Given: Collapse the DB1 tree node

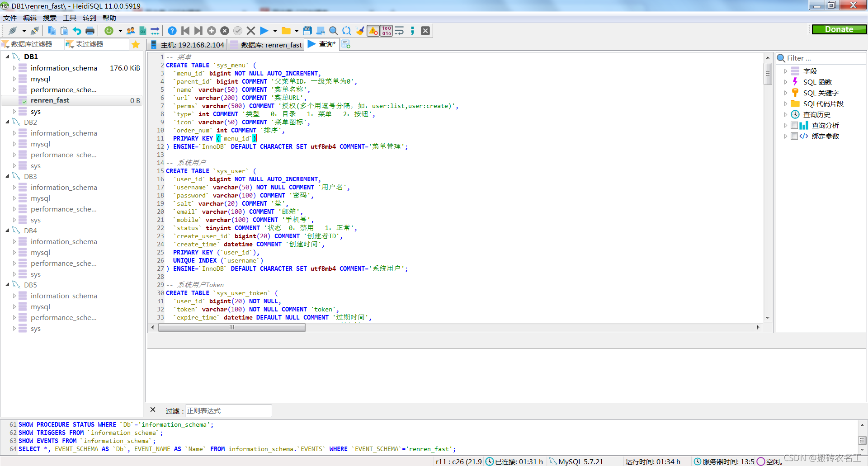Looking at the screenshot, I should click(8, 56).
